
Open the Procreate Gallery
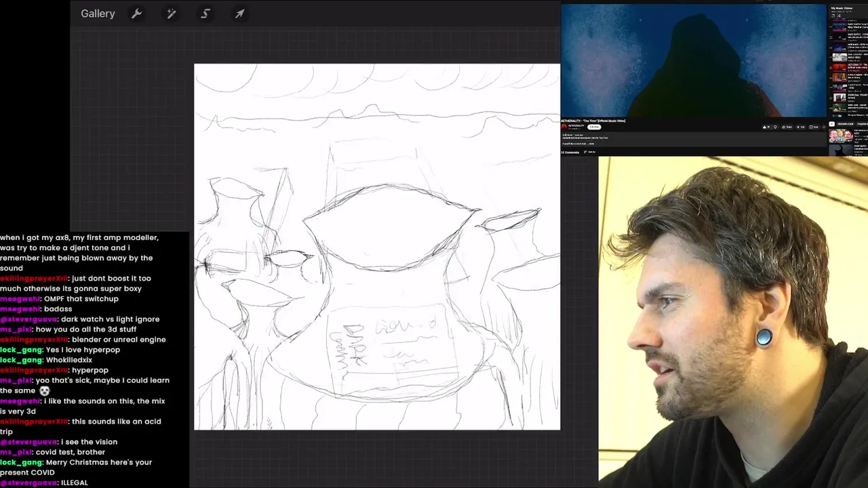tap(98, 14)
